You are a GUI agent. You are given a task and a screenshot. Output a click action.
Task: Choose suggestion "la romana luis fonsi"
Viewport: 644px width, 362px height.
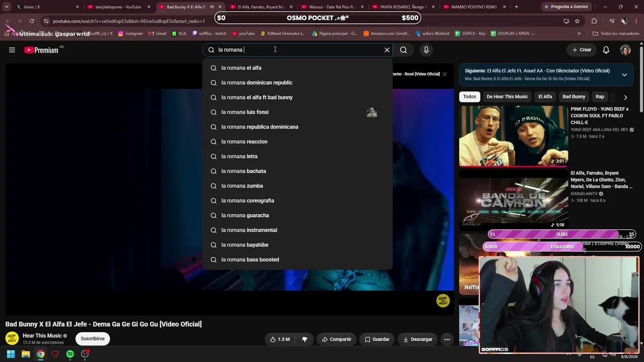pos(297,112)
